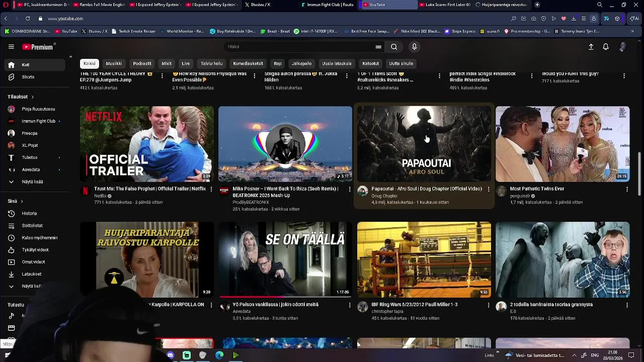The image size is (644, 362).
Task: Open the account avatar menu
Action: point(623,47)
